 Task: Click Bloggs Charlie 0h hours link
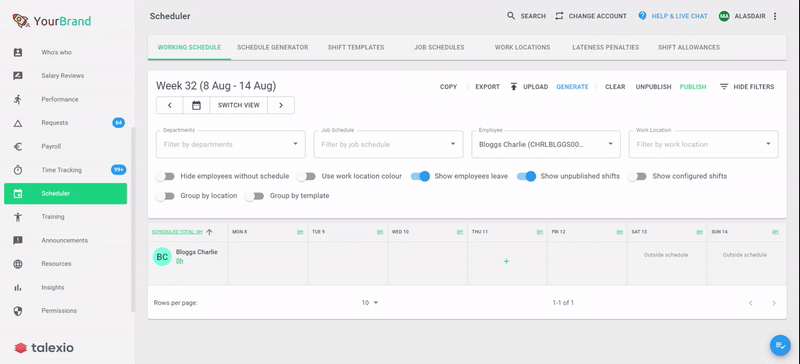180,261
